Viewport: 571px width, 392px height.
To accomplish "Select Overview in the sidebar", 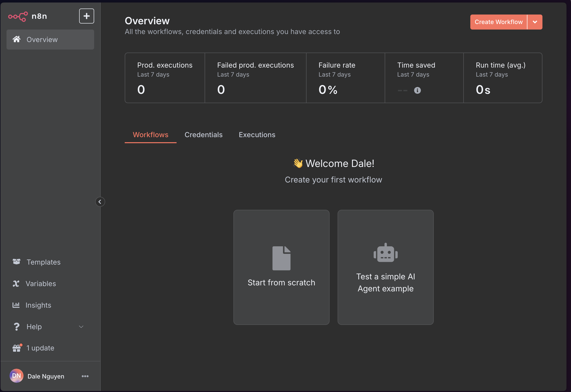I will point(50,40).
